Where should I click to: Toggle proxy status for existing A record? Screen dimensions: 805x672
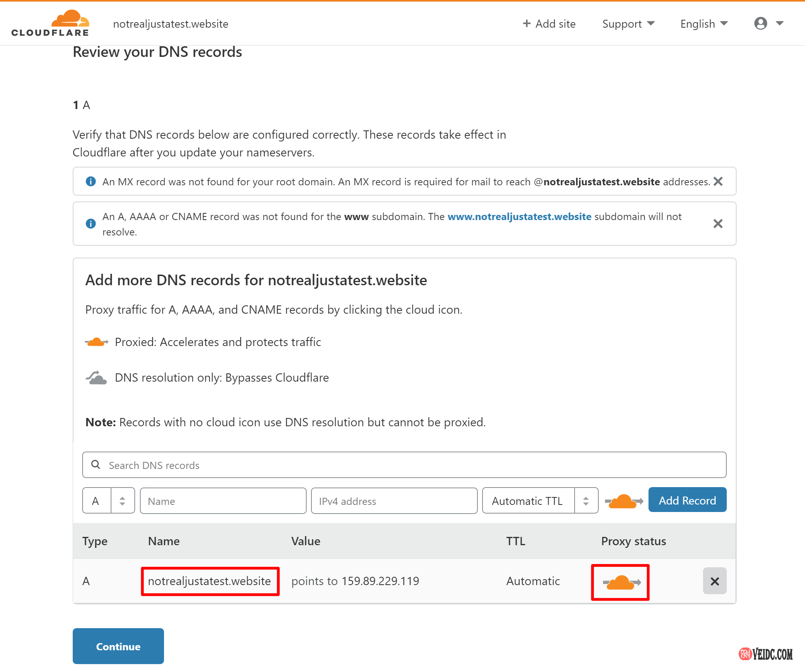coord(620,582)
